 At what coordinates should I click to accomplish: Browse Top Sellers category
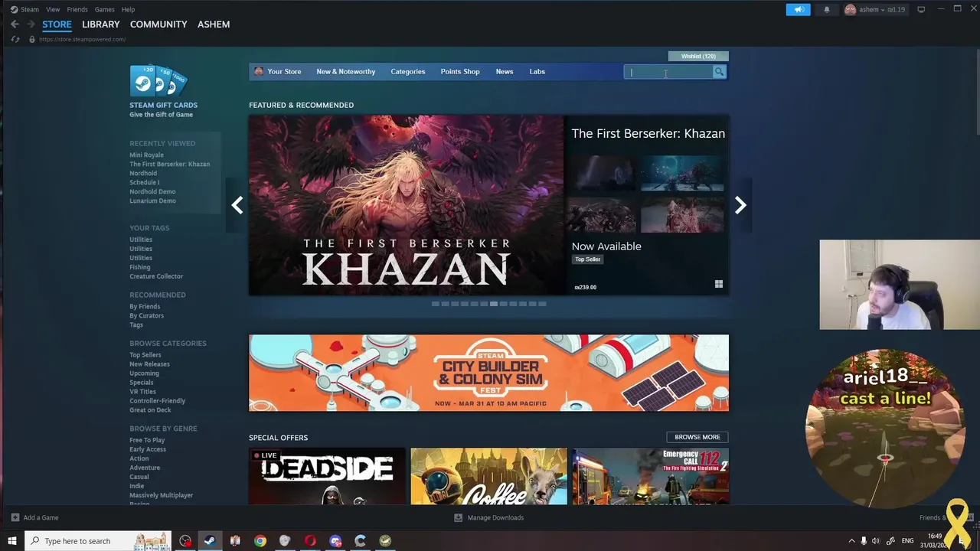click(145, 355)
